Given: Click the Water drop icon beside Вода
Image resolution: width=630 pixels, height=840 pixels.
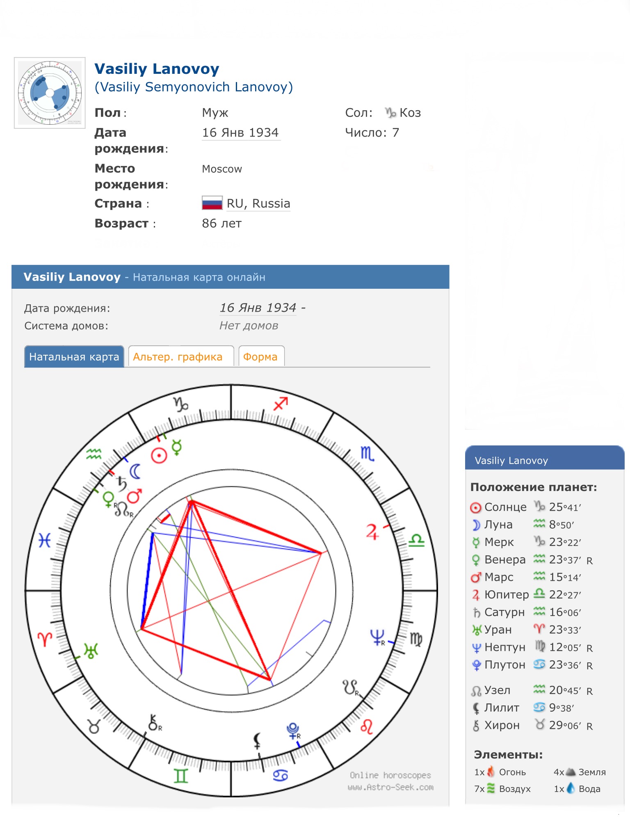Looking at the screenshot, I should tap(571, 788).
